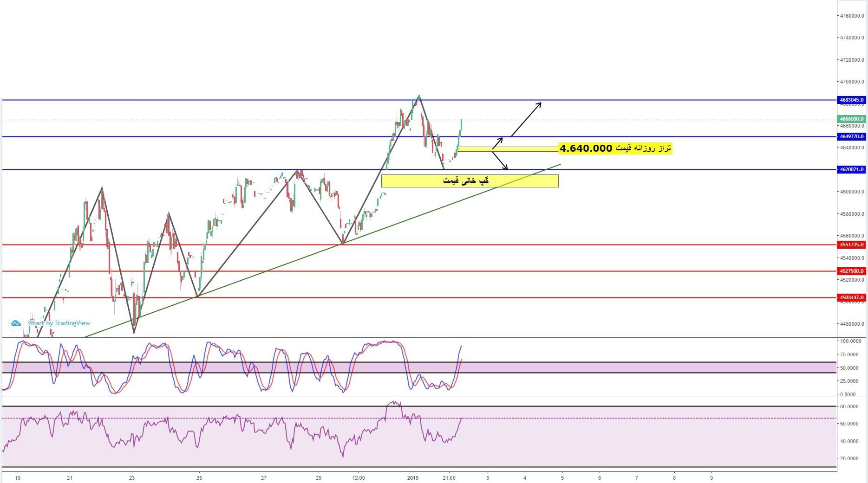Click the 80.0000 RSI scale label
Image resolution: width=868 pixels, height=483 pixels.
tap(851, 406)
